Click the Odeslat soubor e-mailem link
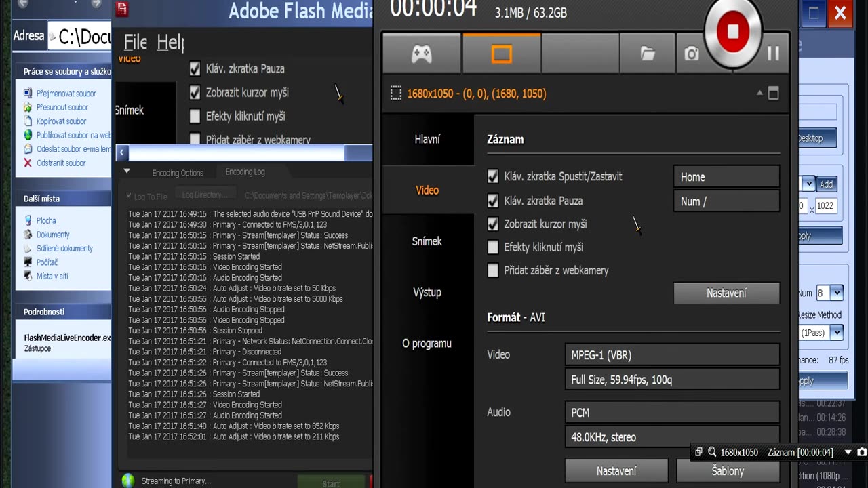 click(x=73, y=149)
